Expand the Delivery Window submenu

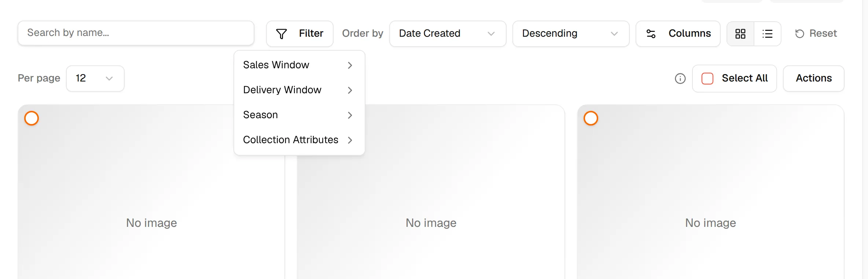pyautogui.click(x=299, y=90)
